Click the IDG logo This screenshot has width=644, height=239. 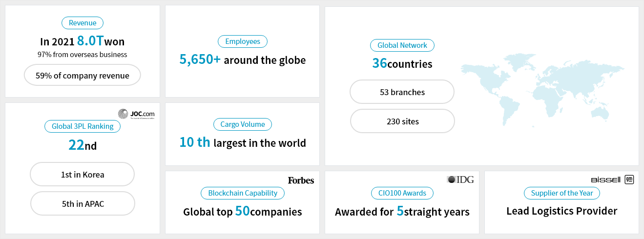click(460, 180)
